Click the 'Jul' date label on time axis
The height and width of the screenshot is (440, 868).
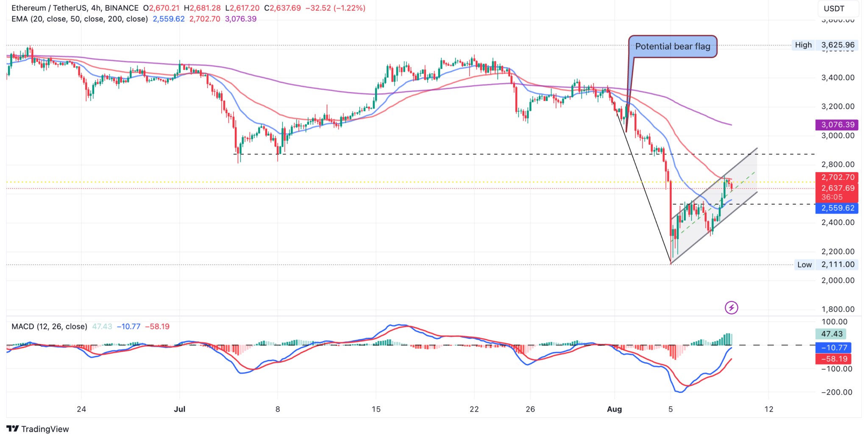point(180,409)
